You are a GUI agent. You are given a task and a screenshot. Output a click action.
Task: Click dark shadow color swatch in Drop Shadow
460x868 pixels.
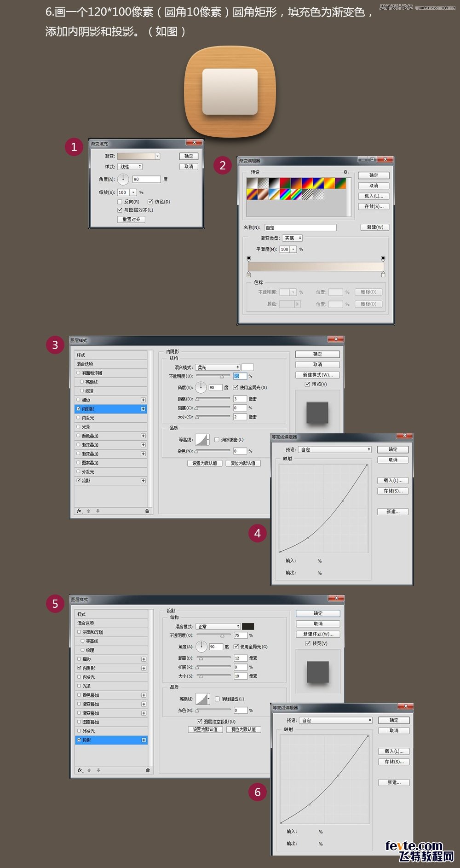click(248, 627)
